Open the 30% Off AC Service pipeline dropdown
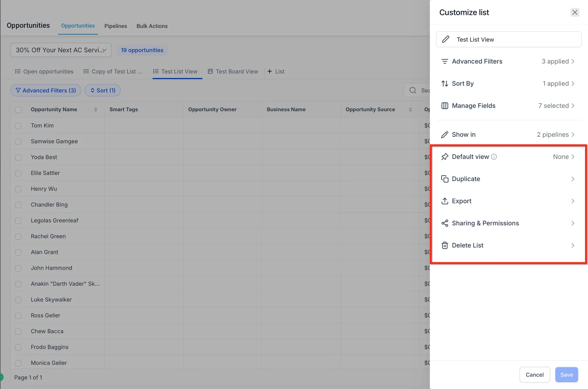Screen dimensions: 588x389 click(61, 50)
